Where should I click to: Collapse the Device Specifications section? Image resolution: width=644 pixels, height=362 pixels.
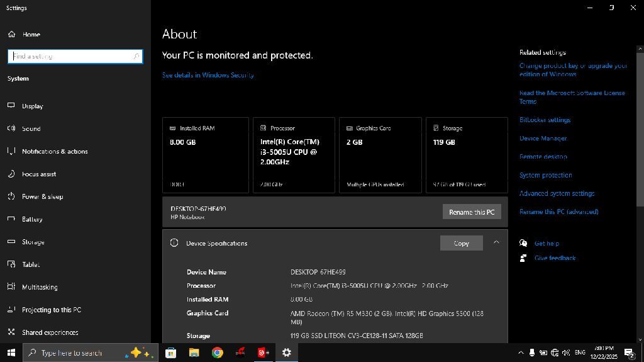(496, 242)
